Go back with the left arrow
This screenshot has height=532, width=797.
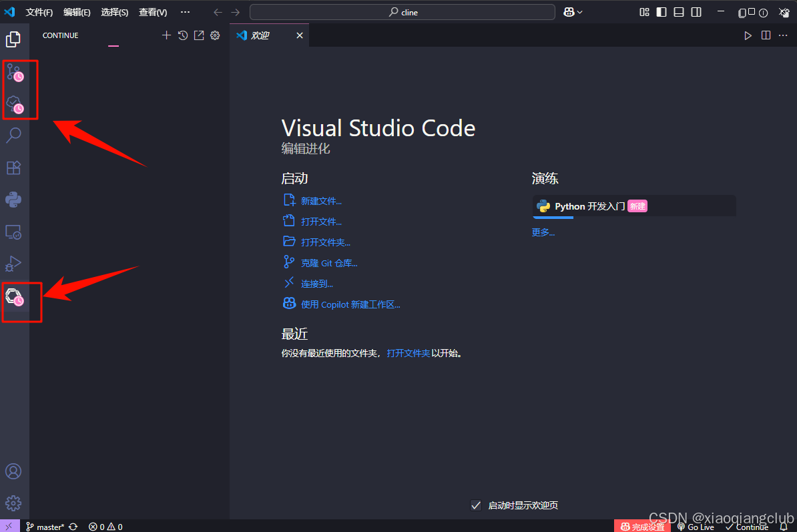[x=218, y=12]
